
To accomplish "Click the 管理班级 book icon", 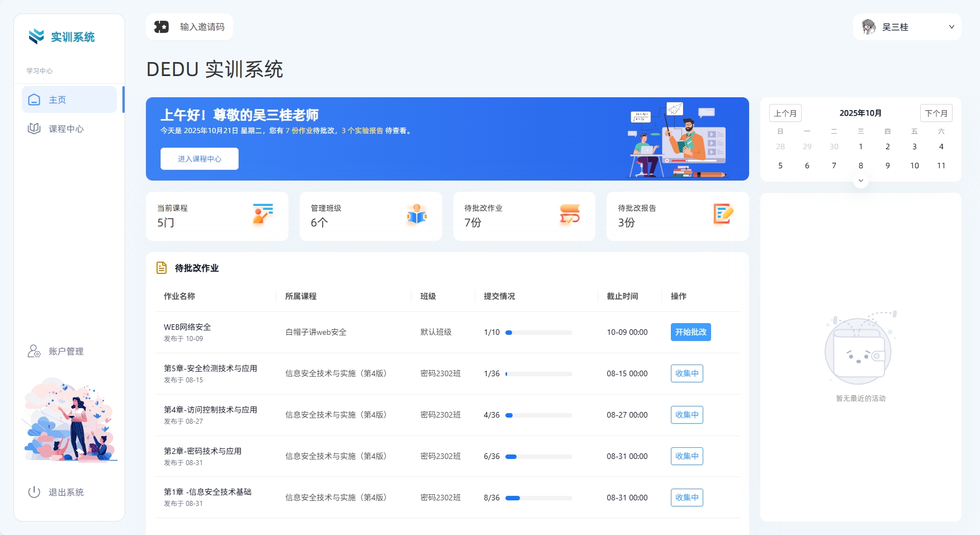I will (416, 214).
